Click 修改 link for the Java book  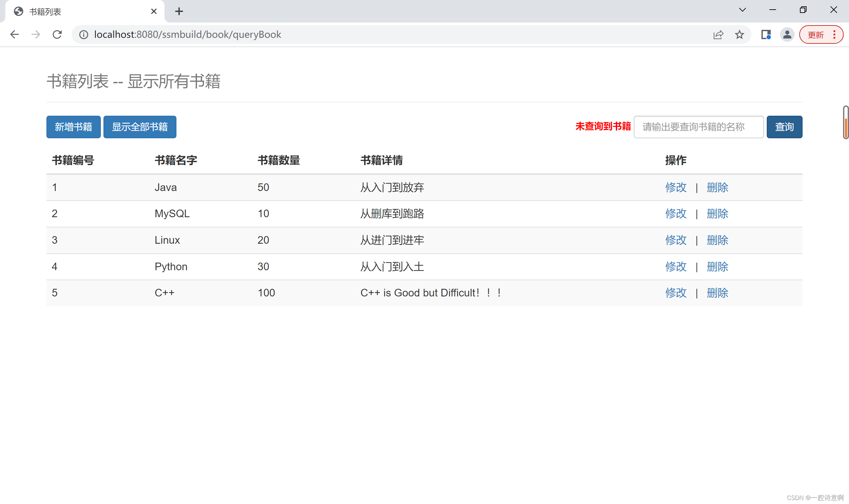click(x=676, y=187)
